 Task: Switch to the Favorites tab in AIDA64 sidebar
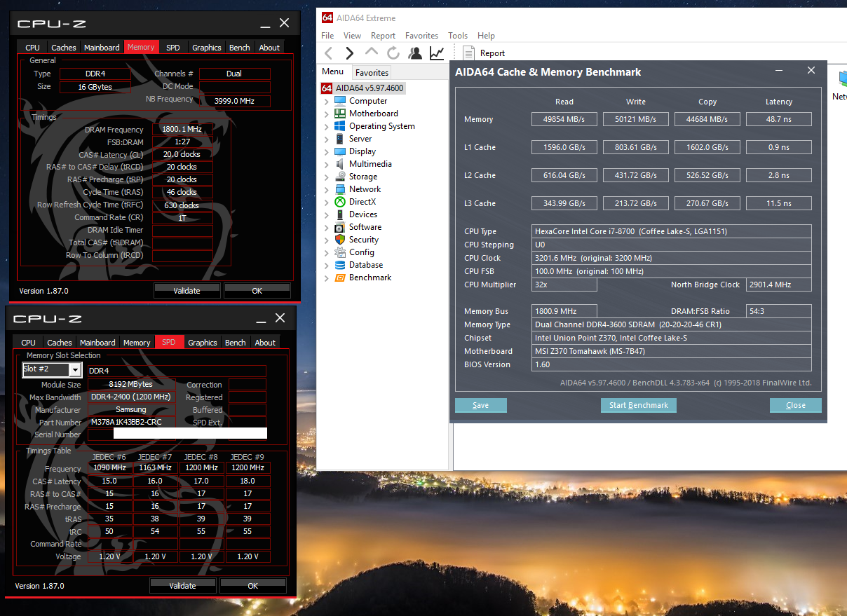(x=372, y=72)
